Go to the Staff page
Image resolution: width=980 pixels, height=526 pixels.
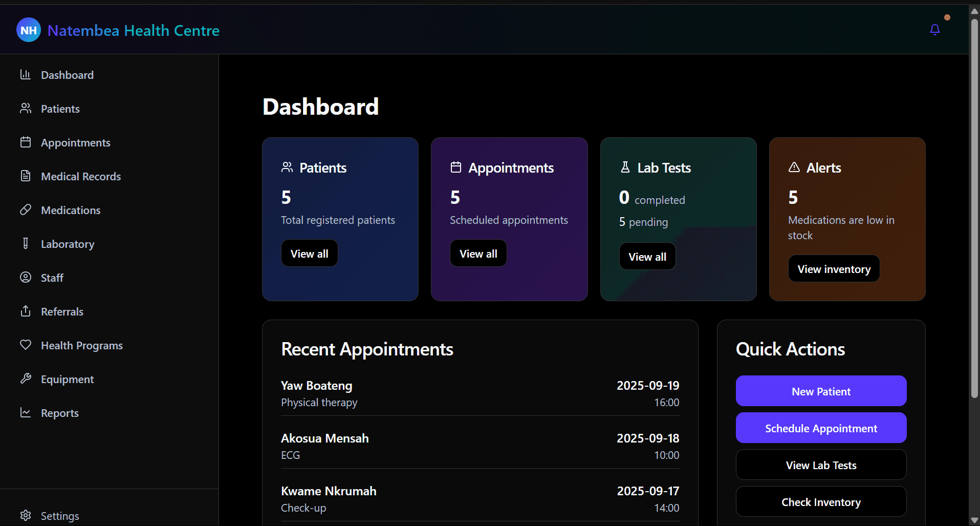[109, 278]
